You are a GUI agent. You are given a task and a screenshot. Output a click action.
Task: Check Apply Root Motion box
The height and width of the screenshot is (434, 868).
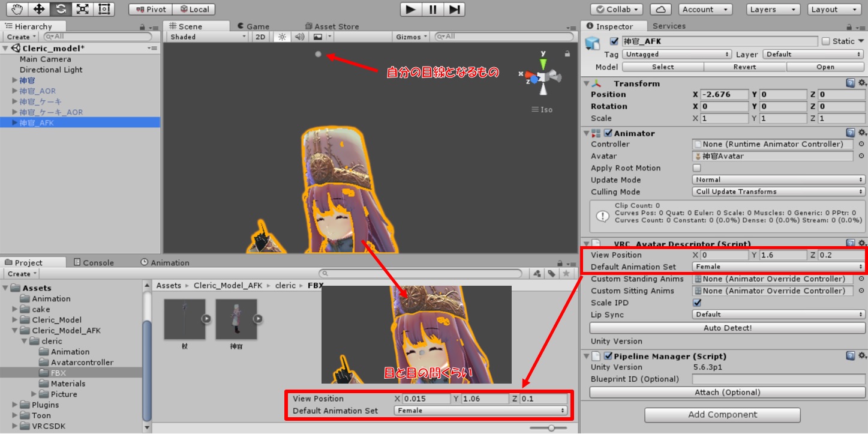(696, 168)
